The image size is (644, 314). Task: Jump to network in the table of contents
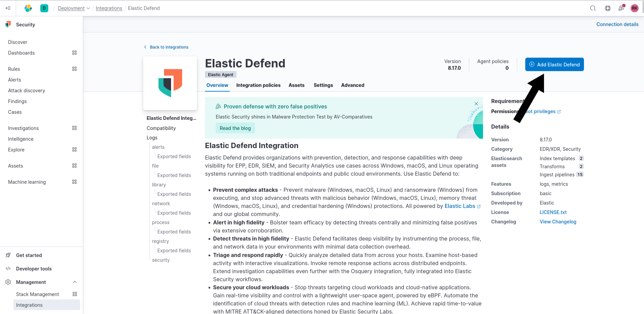[x=161, y=204]
